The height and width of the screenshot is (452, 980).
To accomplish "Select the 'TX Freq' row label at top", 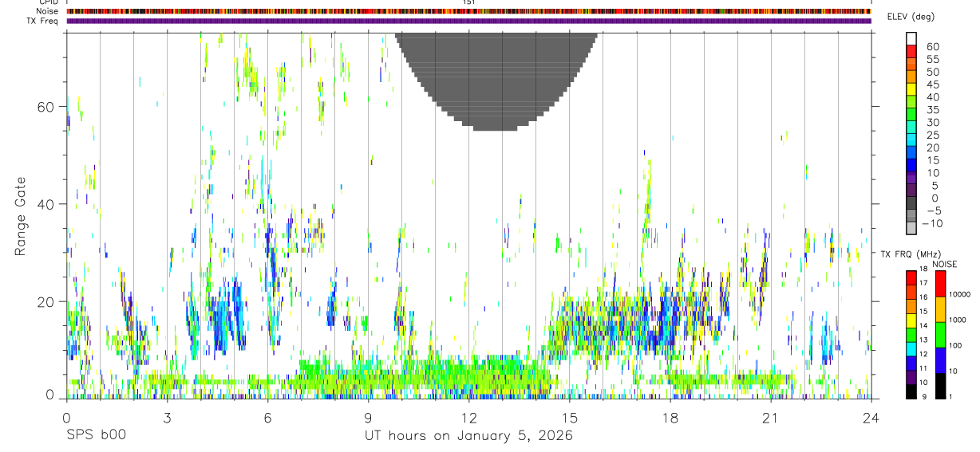I will (x=43, y=21).
